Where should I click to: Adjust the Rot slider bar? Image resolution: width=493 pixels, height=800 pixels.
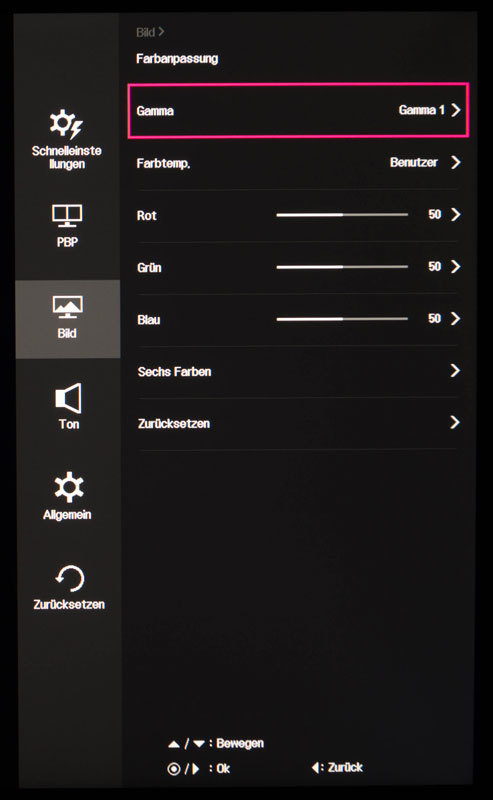tap(342, 215)
